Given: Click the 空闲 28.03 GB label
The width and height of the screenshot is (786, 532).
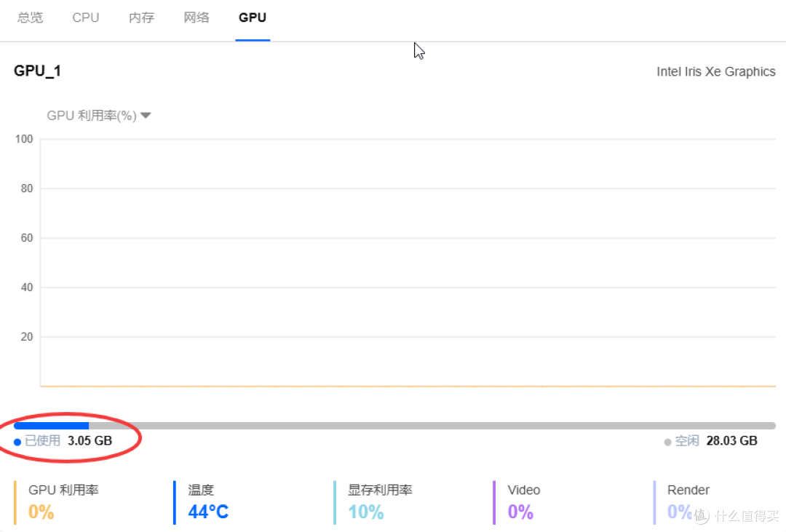Looking at the screenshot, I should (711, 441).
